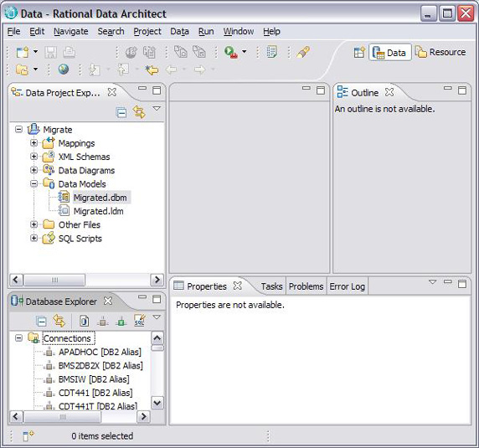Image resolution: width=479 pixels, height=448 pixels.
Task: Click the green Reconnect icon in Database Explorer
Action: tap(121, 322)
